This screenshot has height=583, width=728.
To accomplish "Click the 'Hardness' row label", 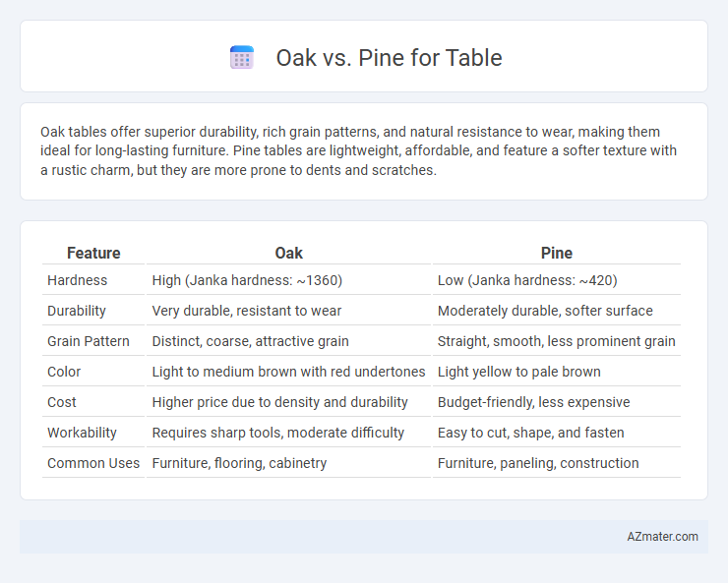I will pyautogui.click(x=77, y=280).
